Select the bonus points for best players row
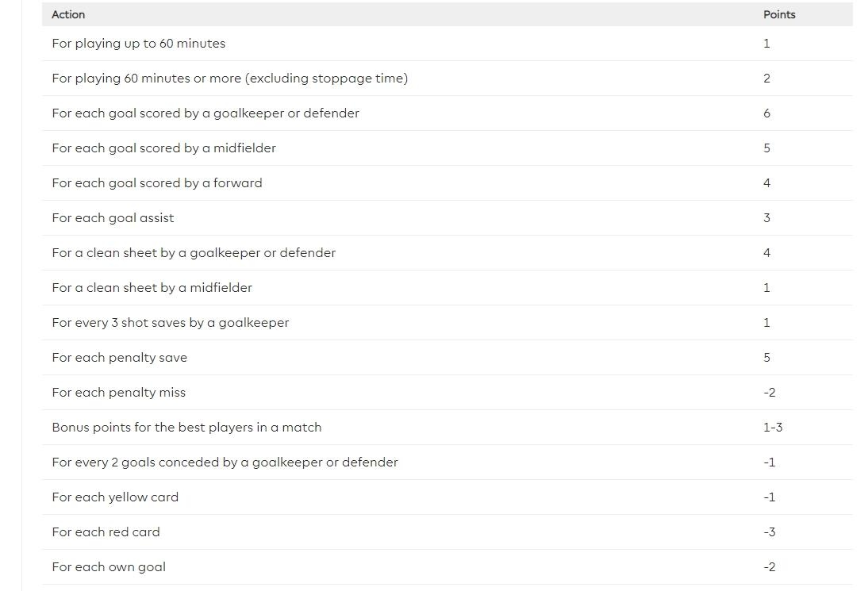868x591 pixels. tap(186, 428)
